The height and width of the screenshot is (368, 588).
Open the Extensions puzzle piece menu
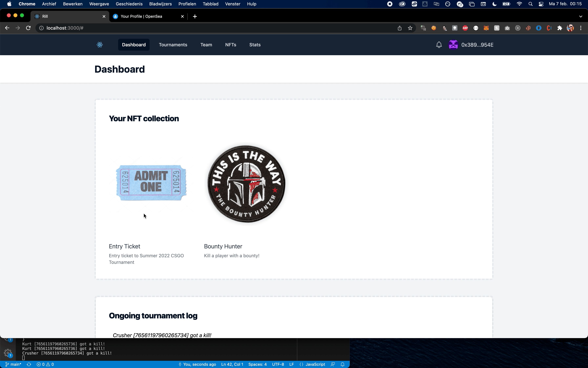(x=560, y=28)
